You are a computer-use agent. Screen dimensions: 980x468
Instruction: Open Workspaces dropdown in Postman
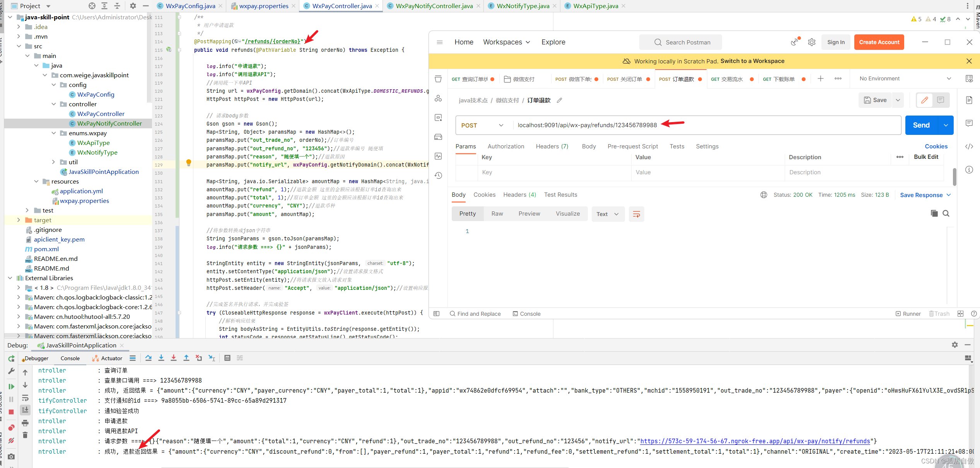click(506, 42)
